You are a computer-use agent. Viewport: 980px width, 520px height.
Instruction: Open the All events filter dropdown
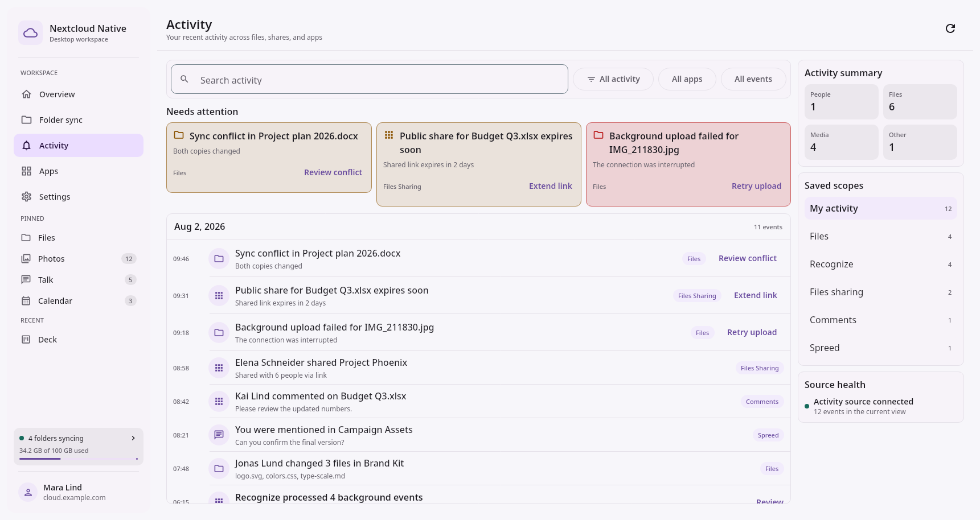(x=753, y=79)
